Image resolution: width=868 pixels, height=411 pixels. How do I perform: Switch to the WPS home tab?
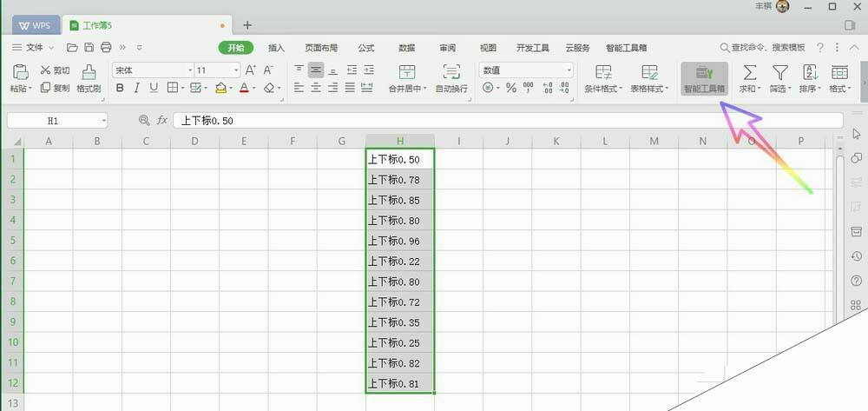coord(35,25)
